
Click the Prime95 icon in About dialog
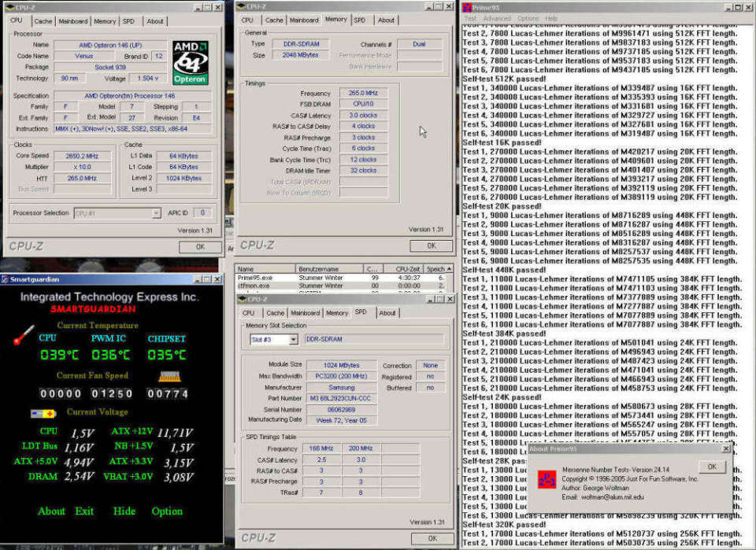click(547, 479)
